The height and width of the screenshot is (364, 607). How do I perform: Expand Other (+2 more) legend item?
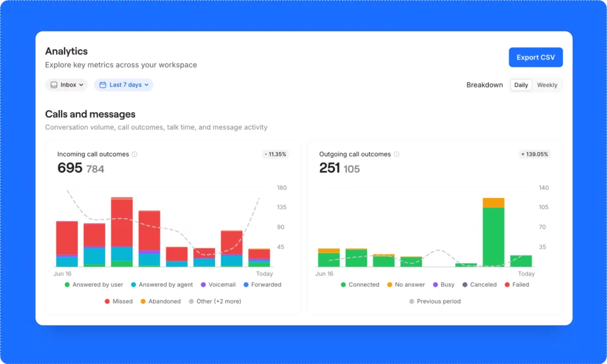pyautogui.click(x=215, y=301)
